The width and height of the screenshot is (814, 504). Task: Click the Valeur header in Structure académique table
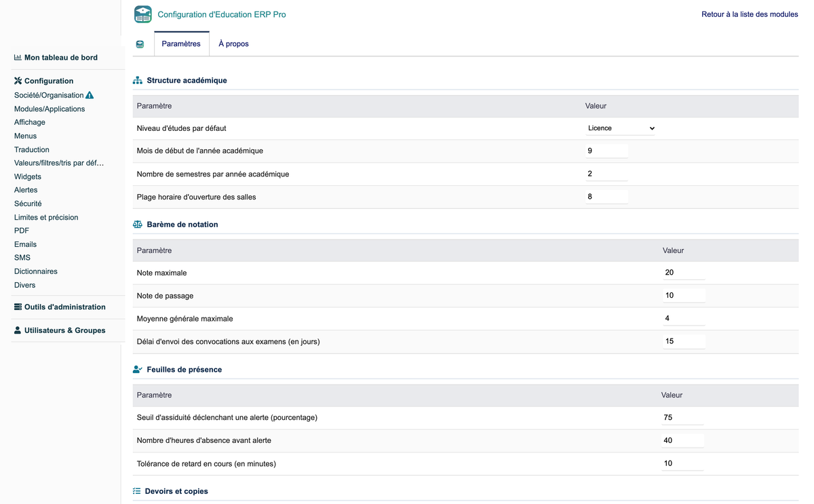pyautogui.click(x=596, y=106)
